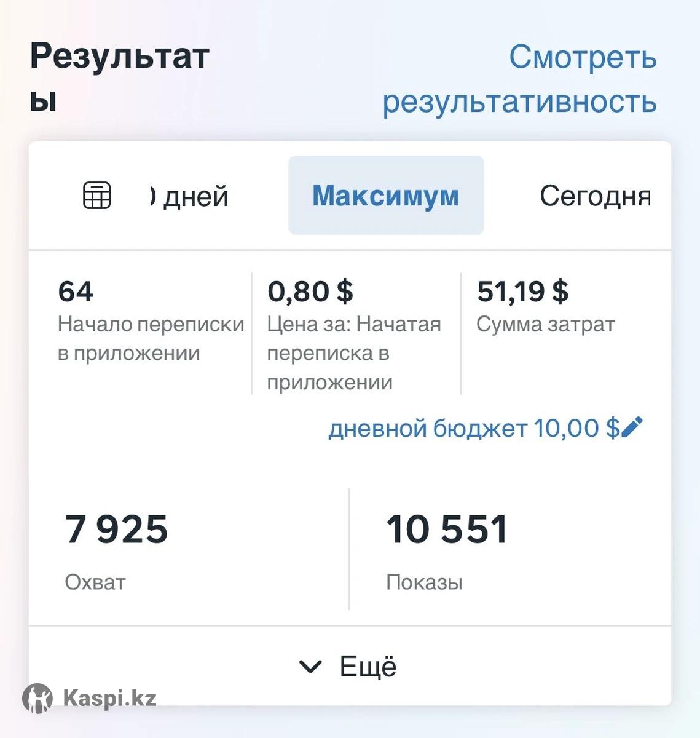Click the 10 551 Показы value
The image size is (700, 738).
tap(447, 529)
